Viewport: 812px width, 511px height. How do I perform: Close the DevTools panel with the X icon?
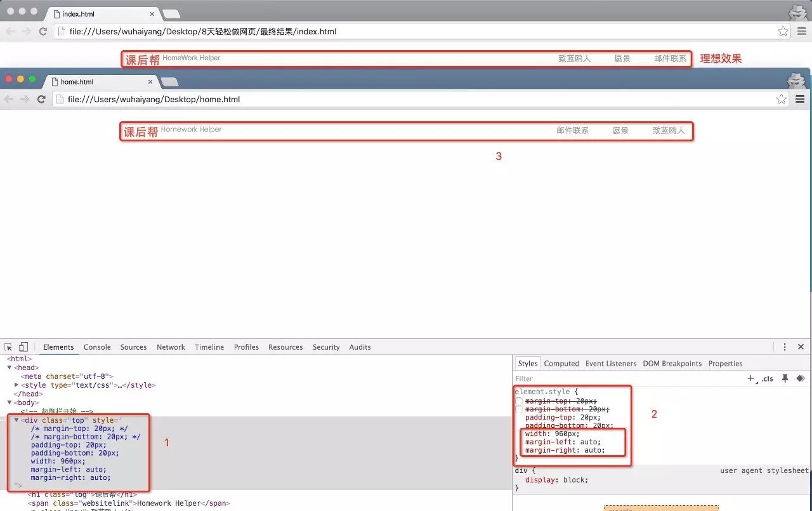801,347
